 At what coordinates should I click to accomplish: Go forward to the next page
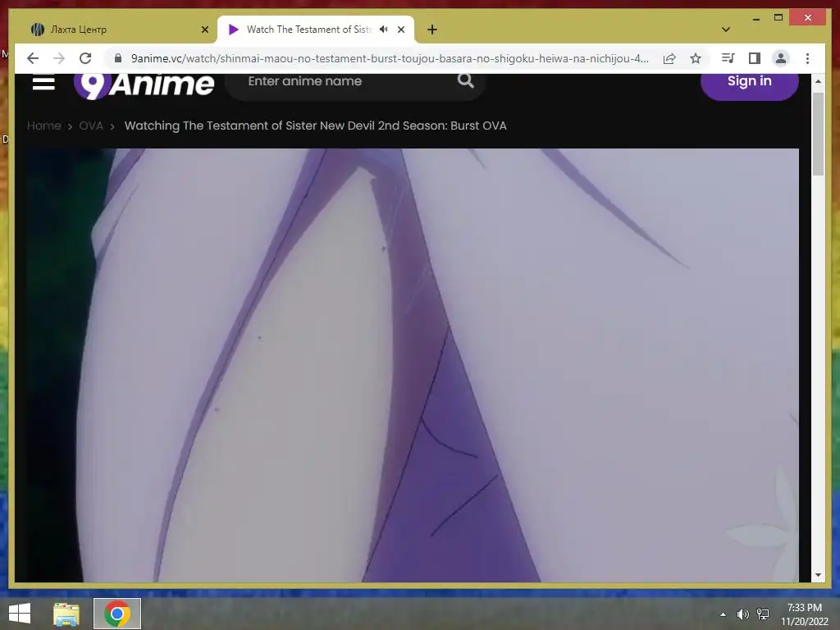click(59, 58)
